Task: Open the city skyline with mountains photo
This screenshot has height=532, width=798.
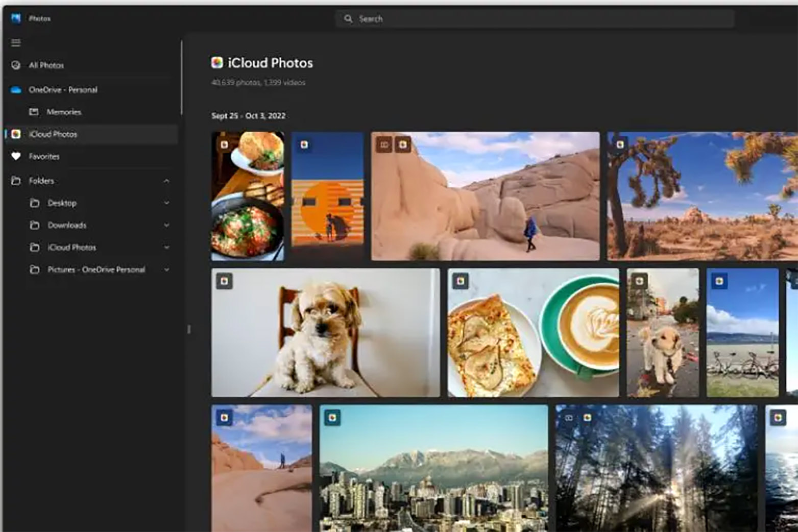Action: [x=434, y=469]
